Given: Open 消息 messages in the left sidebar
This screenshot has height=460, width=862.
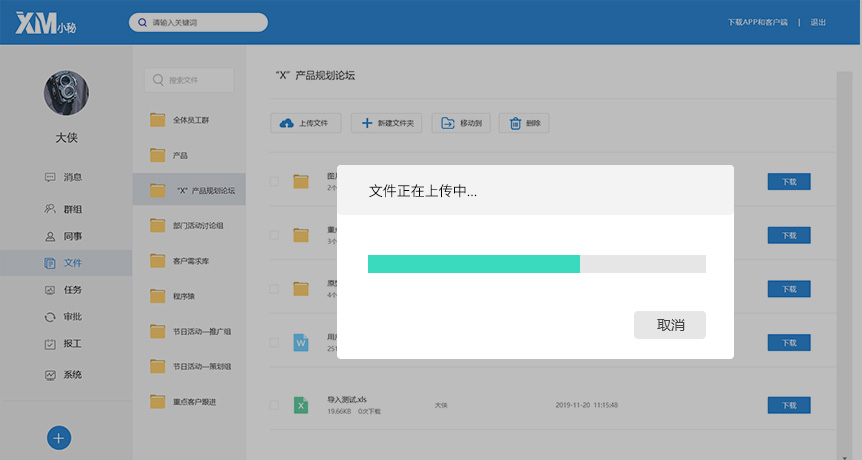Looking at the screenshot, I should [x=65, y=177].
